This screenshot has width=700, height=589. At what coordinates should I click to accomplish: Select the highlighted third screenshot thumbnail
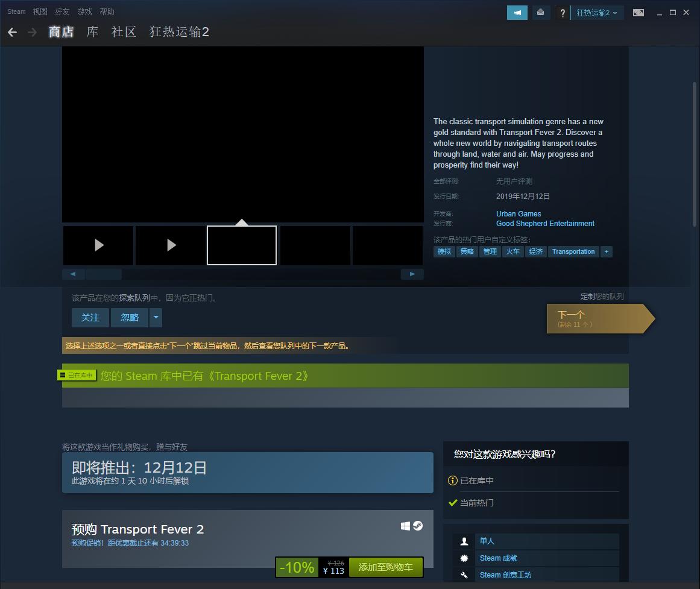pyautogui.click(x=242, y=245)
